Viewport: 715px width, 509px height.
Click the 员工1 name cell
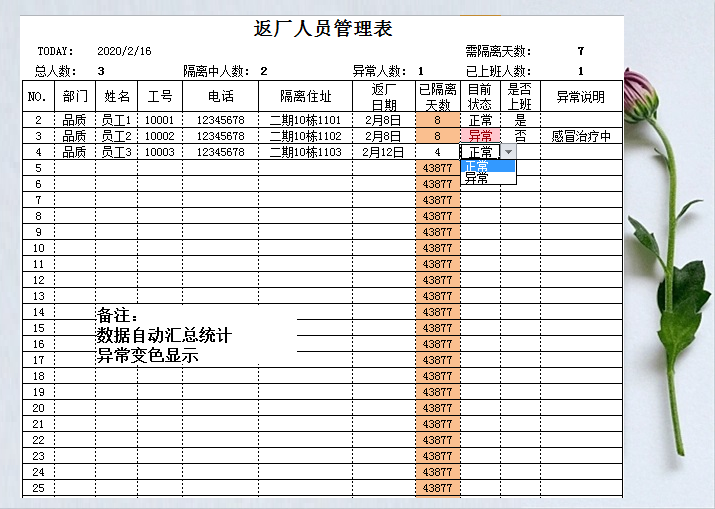tap(116, 120)
